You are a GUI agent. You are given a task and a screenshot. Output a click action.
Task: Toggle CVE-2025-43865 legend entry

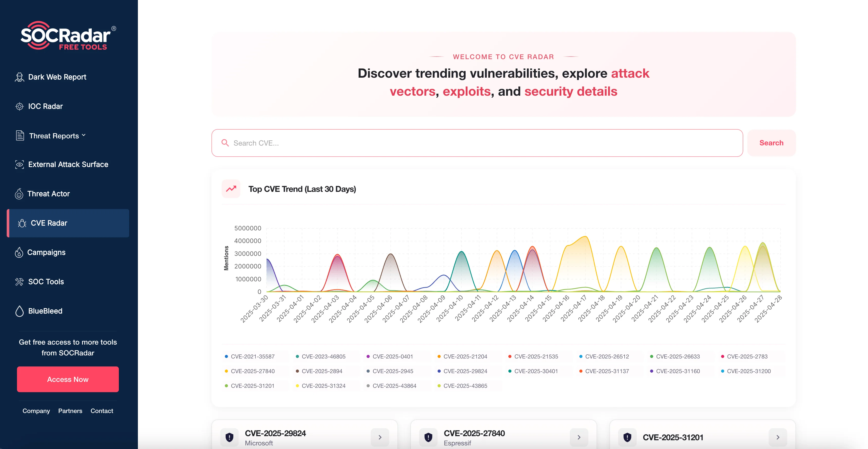[x=462, y=386]
